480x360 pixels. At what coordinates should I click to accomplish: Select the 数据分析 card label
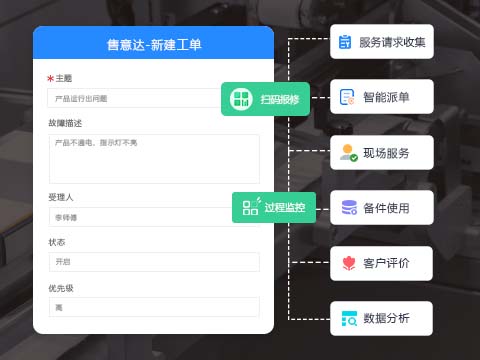pyautogui.click(x=386, y=318)
